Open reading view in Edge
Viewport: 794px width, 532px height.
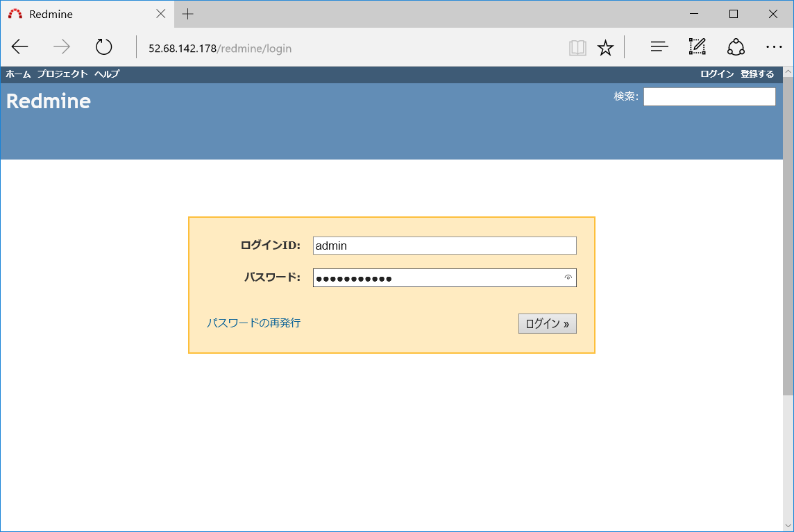[577, 46]
